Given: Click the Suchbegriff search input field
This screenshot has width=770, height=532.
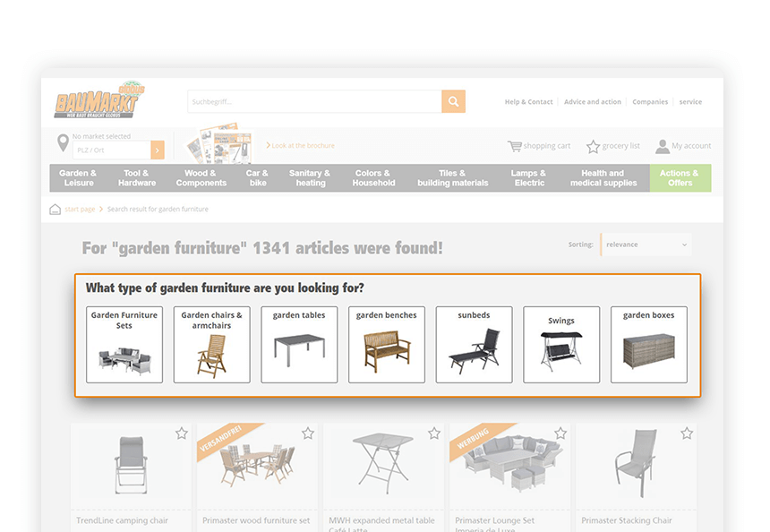Looking at the screenshot, I should [314, 102].
